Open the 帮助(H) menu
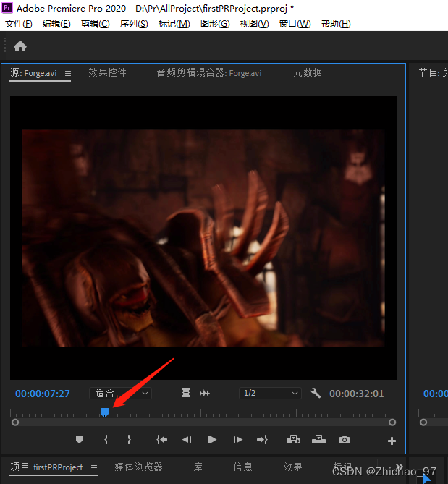448x484 pixels. [x=336, y=24]
